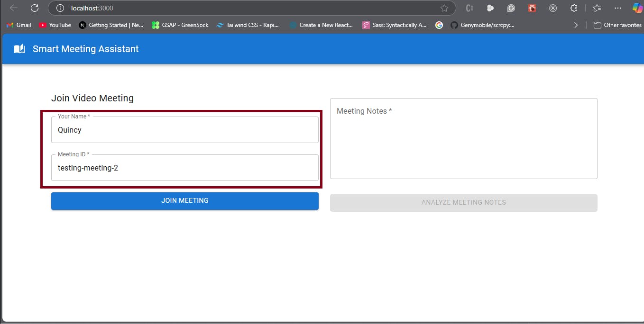This screenshot has height=324, width=644.
Task: Open the YouTube bookmark
Action: [x=55, y=25]
